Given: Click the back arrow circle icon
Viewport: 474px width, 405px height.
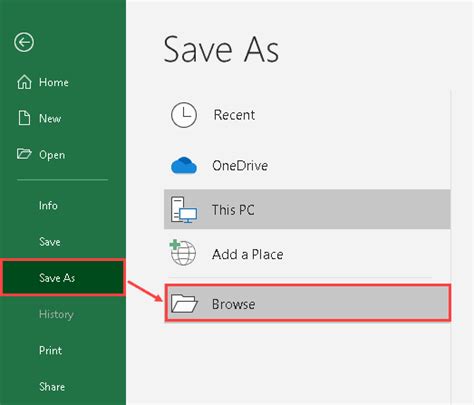Looking at the screenshot, I should pyautogui.click(x=24, y=42).
